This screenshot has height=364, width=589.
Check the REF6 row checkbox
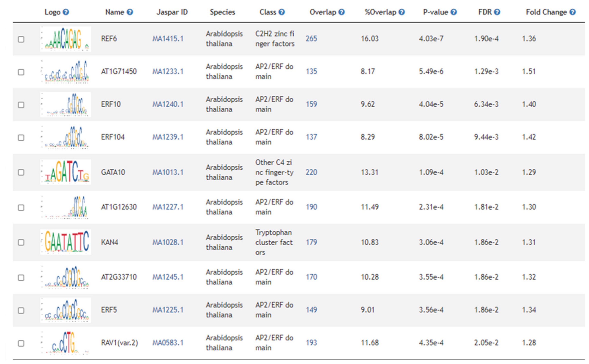pyautogui.click(x=21, y=39)
